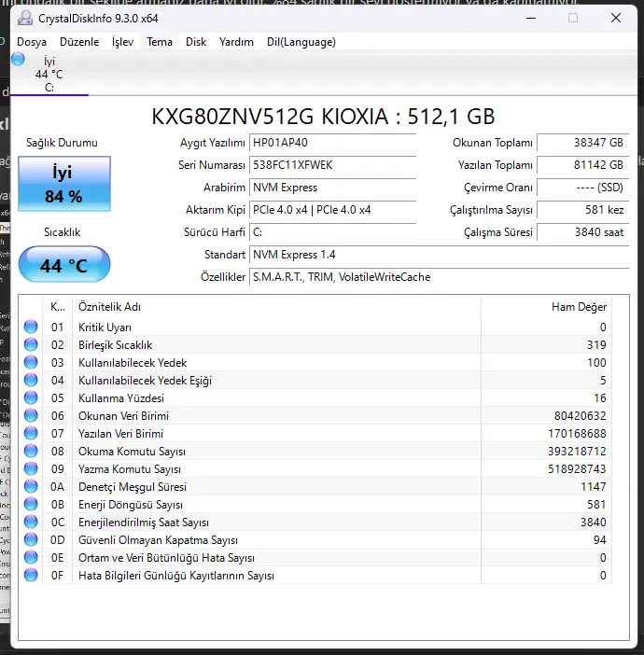
Task: Click the status orb for Birleşik Sıcaklık row
Action: pos(31,344)
